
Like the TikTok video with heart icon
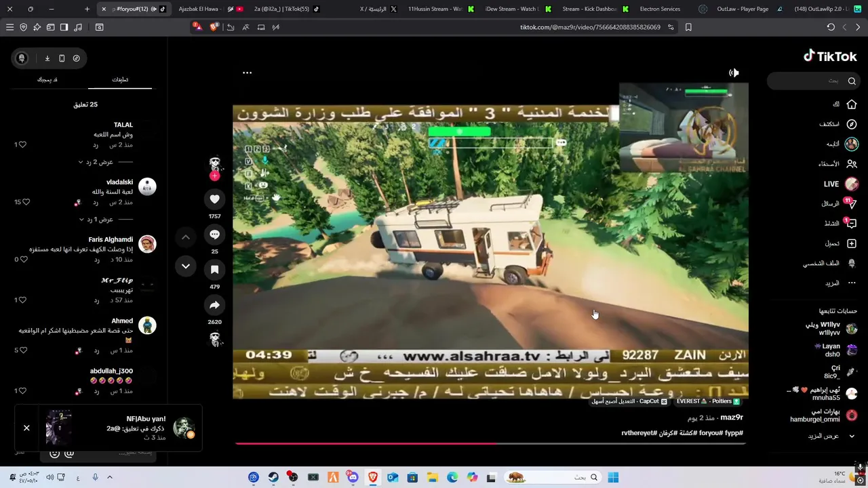(x=214, y=199)
